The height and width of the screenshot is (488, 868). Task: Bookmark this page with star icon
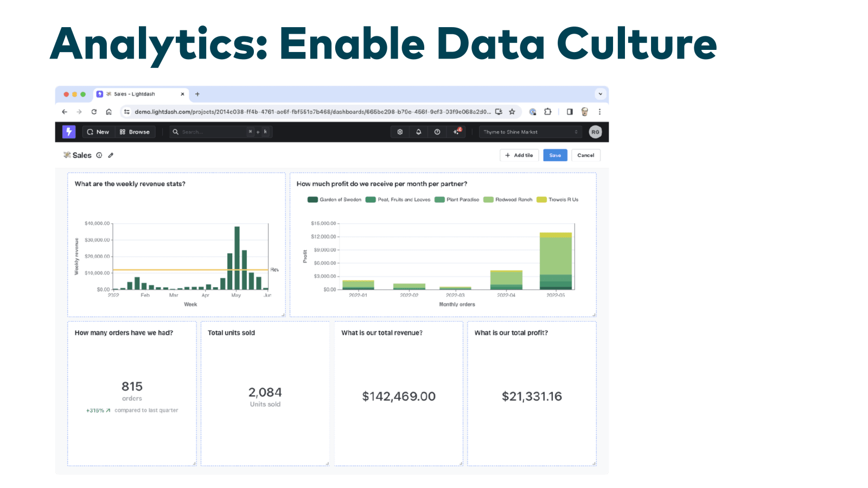tap(512, 112)
